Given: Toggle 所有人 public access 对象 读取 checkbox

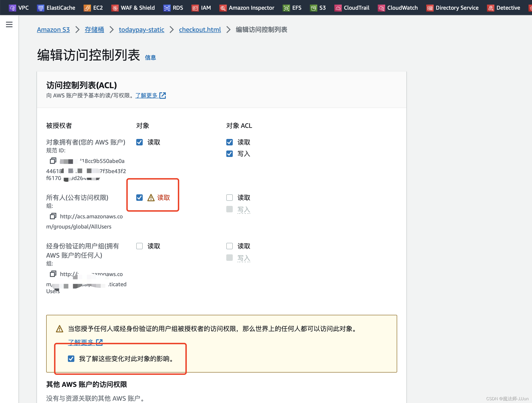Looking at the screenshot, I should click(x=139, y=198).
